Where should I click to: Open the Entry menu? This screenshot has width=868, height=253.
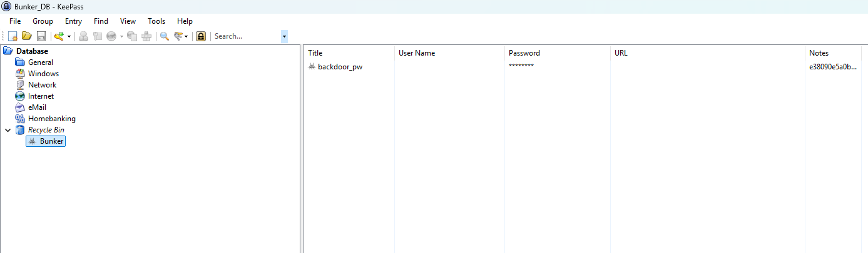73,21
